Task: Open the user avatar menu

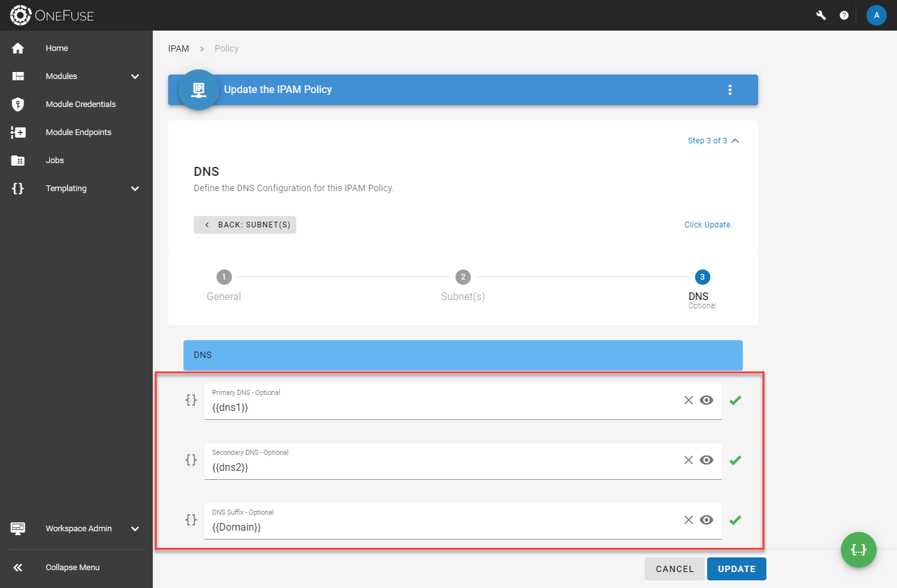Action: pos(877,15)
